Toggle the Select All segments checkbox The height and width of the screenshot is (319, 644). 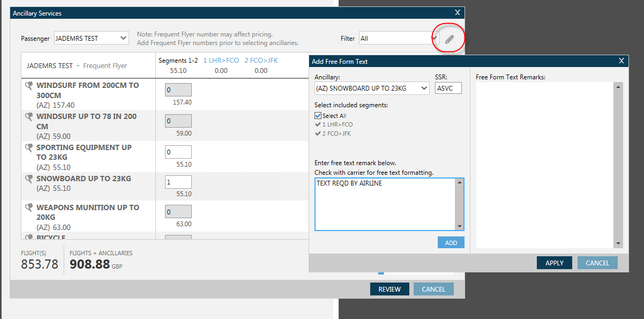318,116
